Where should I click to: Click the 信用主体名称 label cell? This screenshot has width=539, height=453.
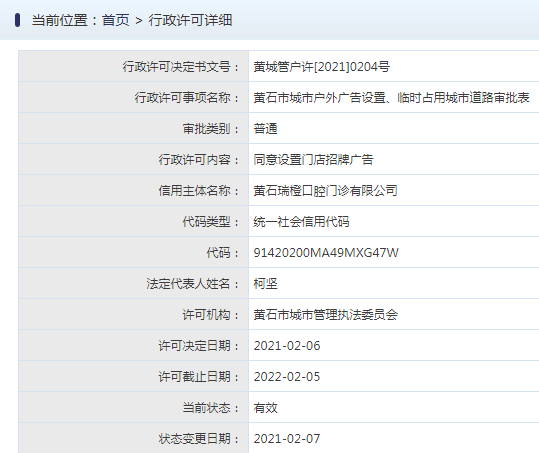pos(134,190)
